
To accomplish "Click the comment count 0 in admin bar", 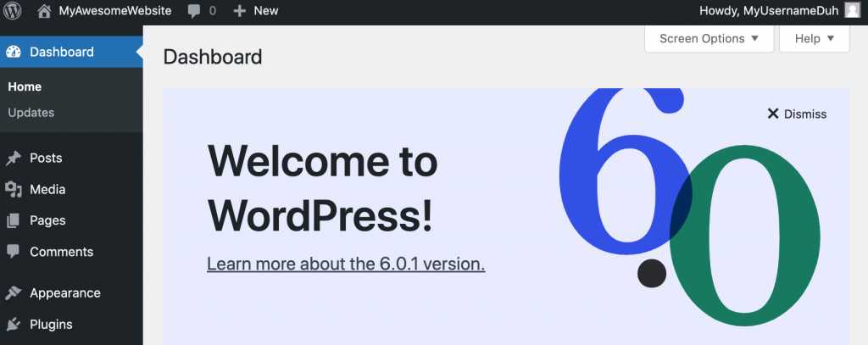I will [213, 11].
